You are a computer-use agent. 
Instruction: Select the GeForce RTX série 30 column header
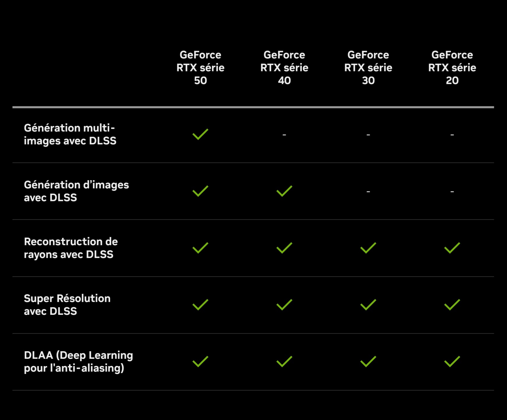point(368,68)
